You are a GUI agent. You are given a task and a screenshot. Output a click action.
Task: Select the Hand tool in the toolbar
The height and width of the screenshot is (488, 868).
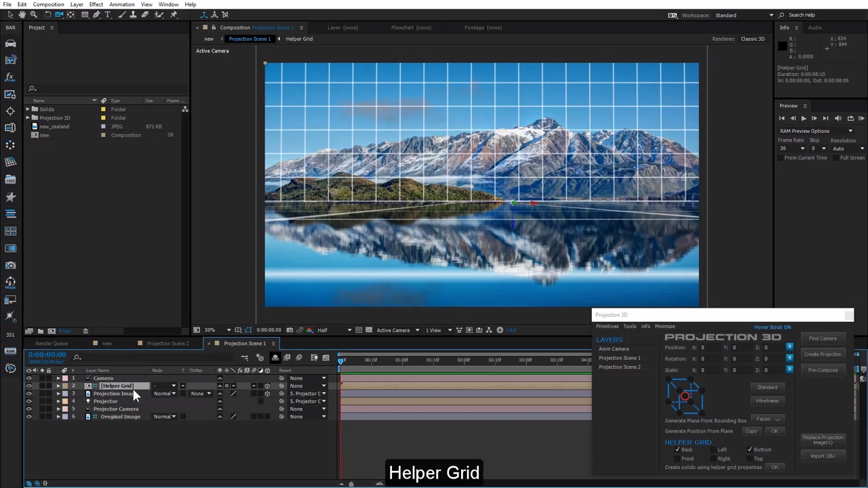pyautogui.click(x=22, y=15)
